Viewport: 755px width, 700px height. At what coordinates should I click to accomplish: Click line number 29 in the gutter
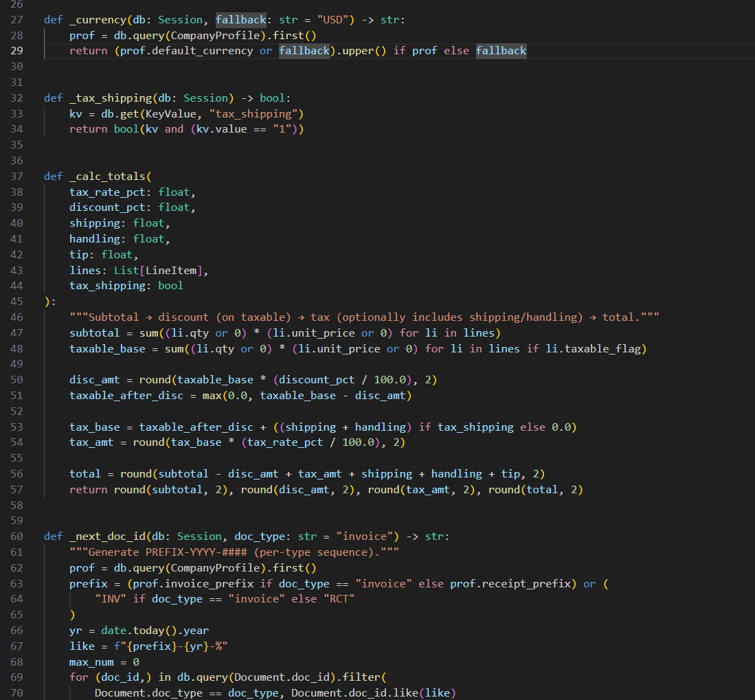coord(16,50)
